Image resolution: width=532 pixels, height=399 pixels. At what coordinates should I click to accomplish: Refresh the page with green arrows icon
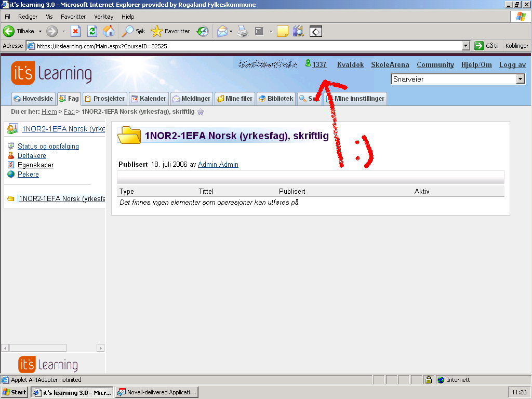click(x=92, y=31)
